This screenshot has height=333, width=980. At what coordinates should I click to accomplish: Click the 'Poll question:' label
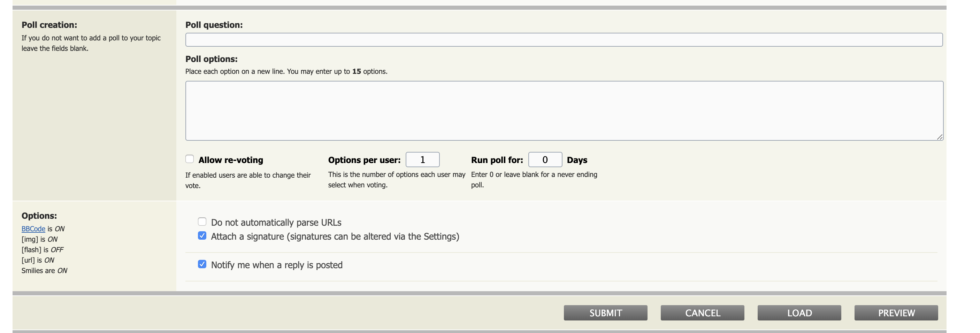coord(214,25)
